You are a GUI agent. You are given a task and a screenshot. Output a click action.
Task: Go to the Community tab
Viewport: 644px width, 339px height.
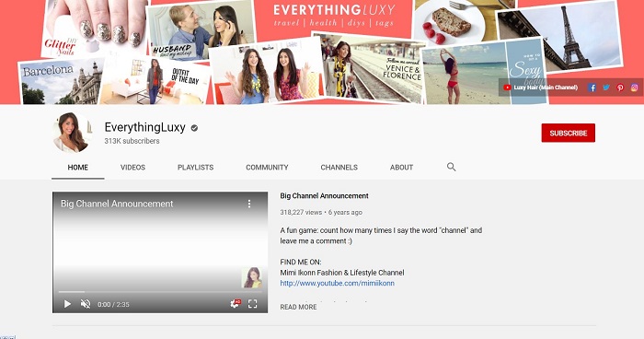[x=267, y=168]
